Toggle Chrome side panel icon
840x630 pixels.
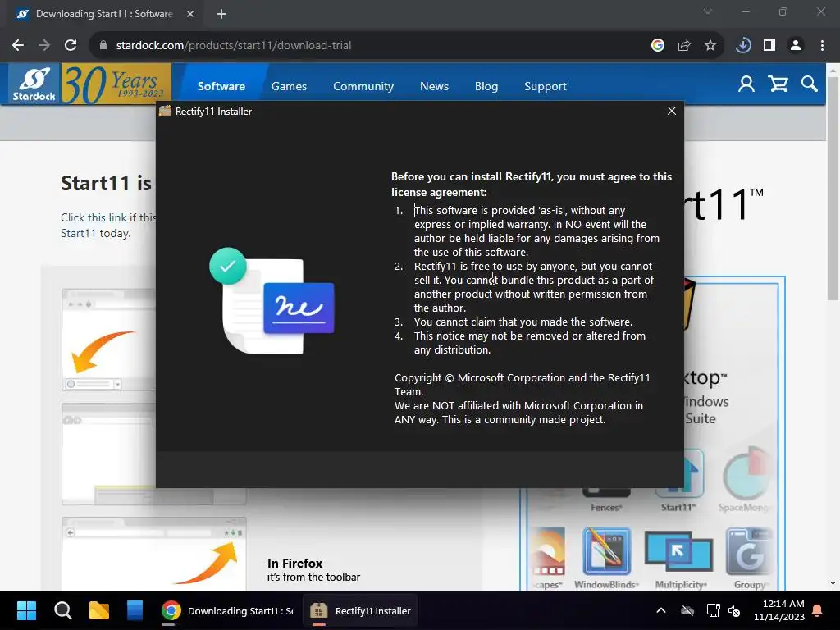(x=769, y=46)
